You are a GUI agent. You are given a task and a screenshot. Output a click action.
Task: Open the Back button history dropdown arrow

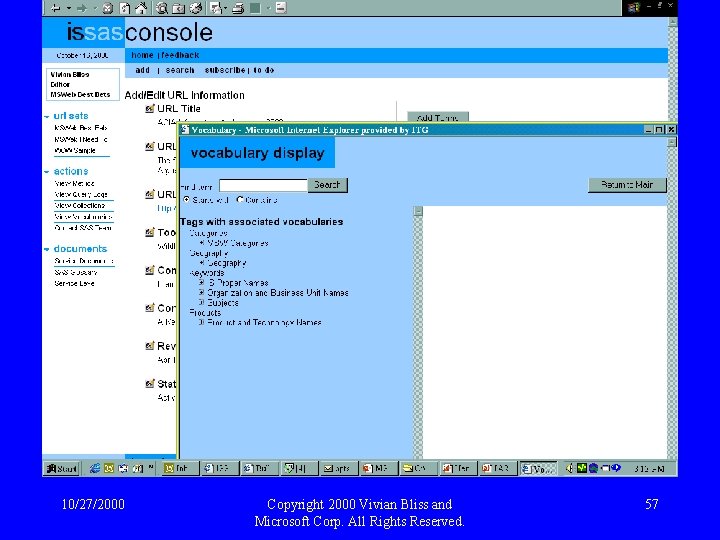[68, 8]
